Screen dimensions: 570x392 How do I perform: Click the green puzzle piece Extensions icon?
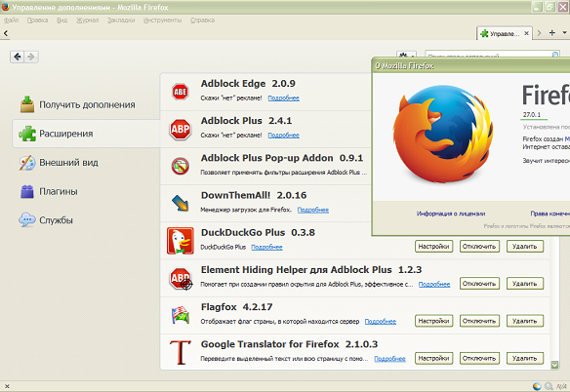coord(27,134)
